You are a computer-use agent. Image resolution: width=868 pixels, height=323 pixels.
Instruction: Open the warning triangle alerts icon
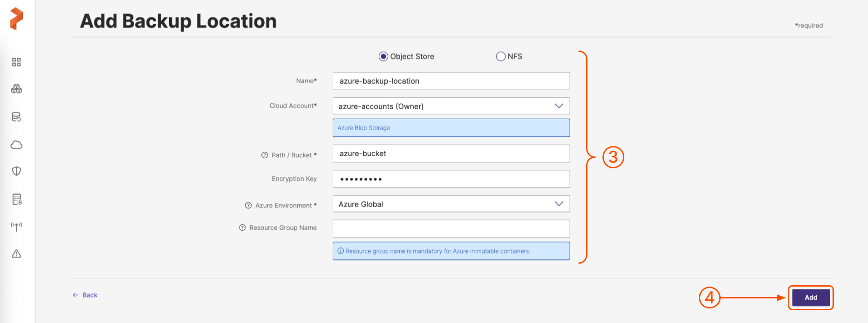tap(16, 254)
